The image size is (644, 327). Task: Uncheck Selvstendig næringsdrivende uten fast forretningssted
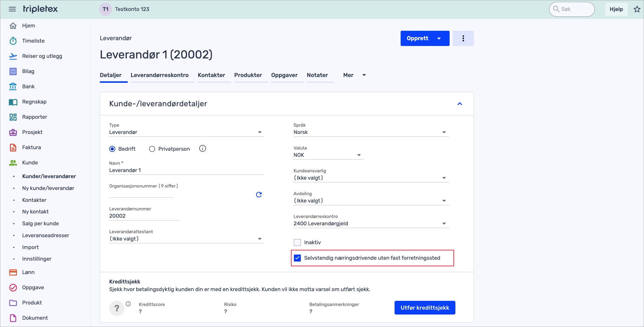[297, 258]
